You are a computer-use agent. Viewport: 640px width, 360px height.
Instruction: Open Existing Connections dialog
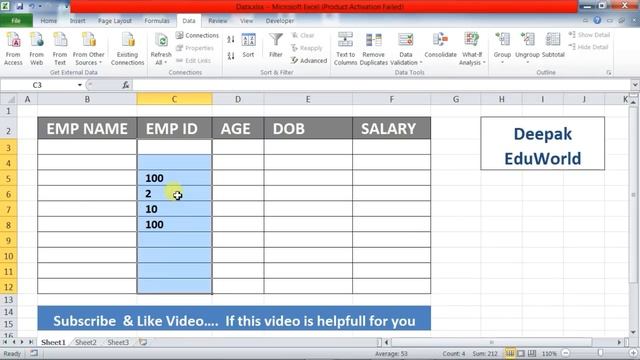click(x=127, y=49)
